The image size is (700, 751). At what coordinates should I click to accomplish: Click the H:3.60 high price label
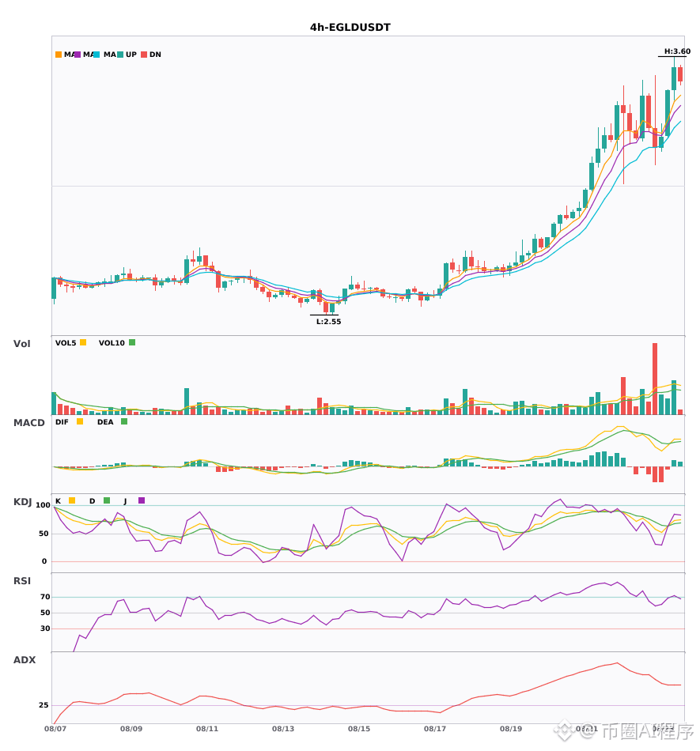click(x=677, y=51)
